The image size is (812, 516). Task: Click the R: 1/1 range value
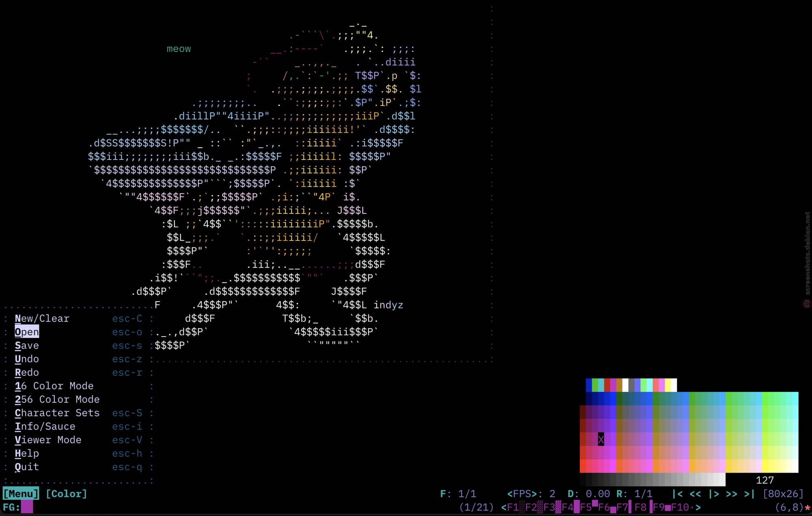pos(634,494)
